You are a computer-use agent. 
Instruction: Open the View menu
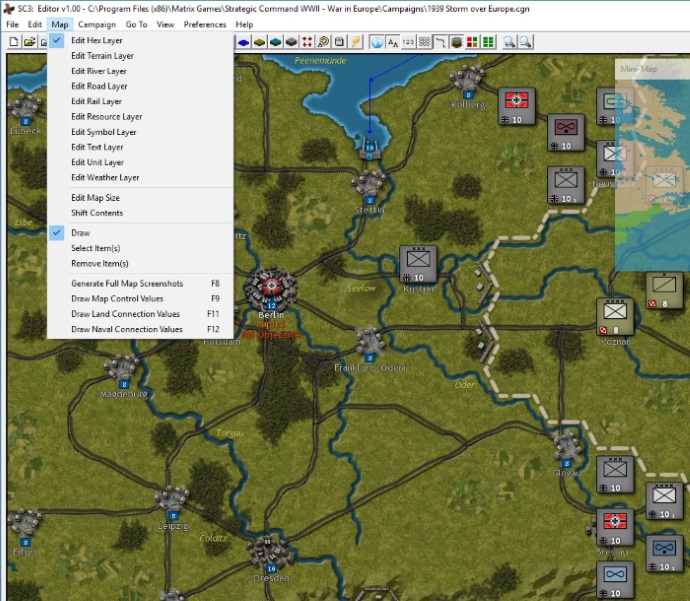point(165,24)
